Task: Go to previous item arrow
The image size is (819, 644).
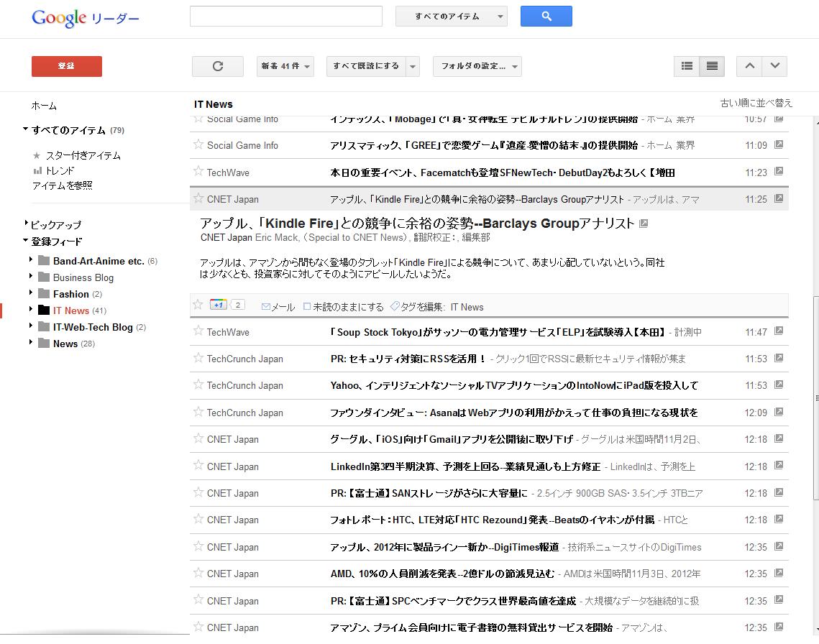Action: point(749,66)
